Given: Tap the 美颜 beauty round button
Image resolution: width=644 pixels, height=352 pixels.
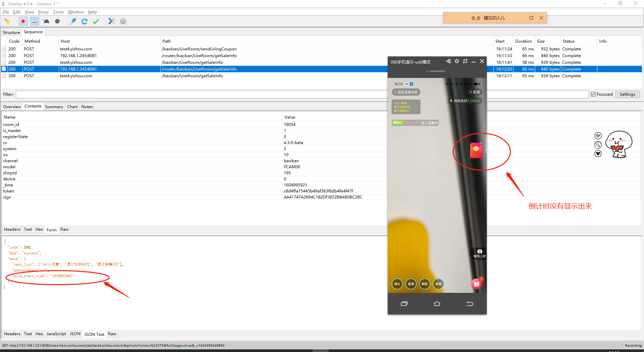Looking at the screenshot, I should (438, 284).
